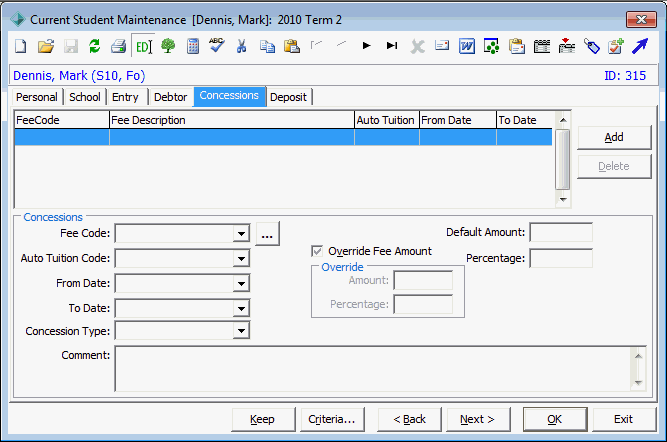This screenshot has height=442, width=667.
Task: Toggle Override Fee Amount checkbox
Action: (x=317, y=251)
